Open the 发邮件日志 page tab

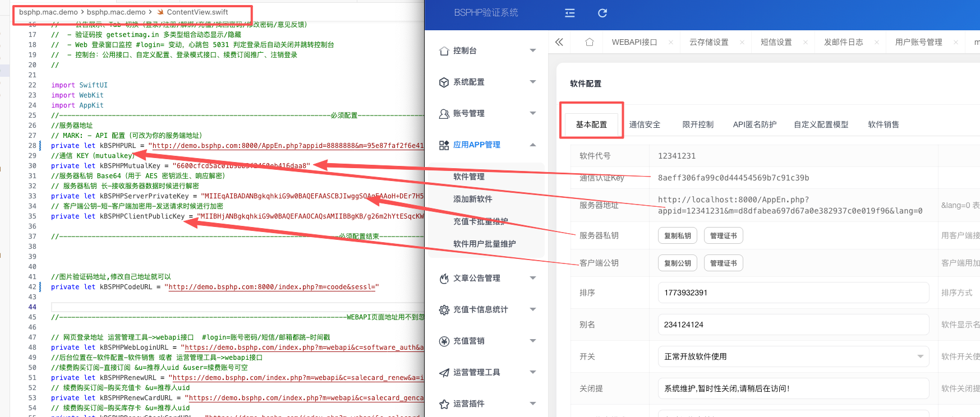point(843,43)
